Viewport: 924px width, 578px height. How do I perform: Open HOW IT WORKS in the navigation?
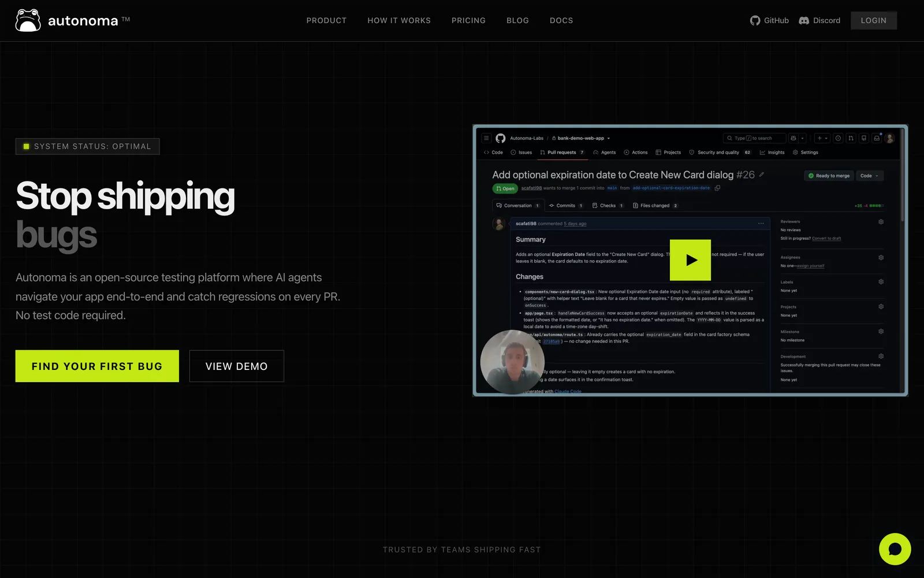tap(399, 20)
